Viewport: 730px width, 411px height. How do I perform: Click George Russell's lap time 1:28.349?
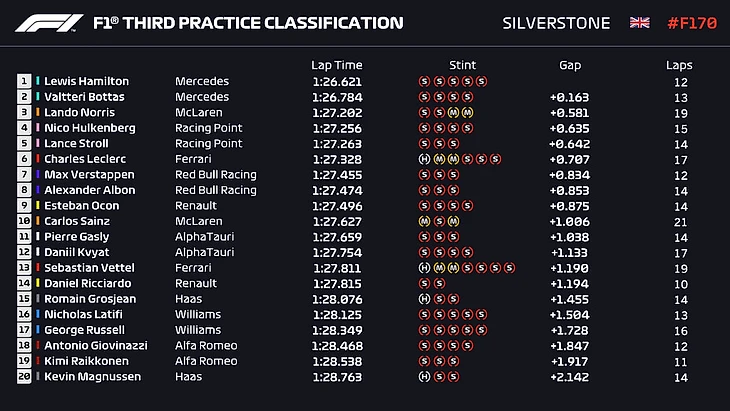click(336, 330)
